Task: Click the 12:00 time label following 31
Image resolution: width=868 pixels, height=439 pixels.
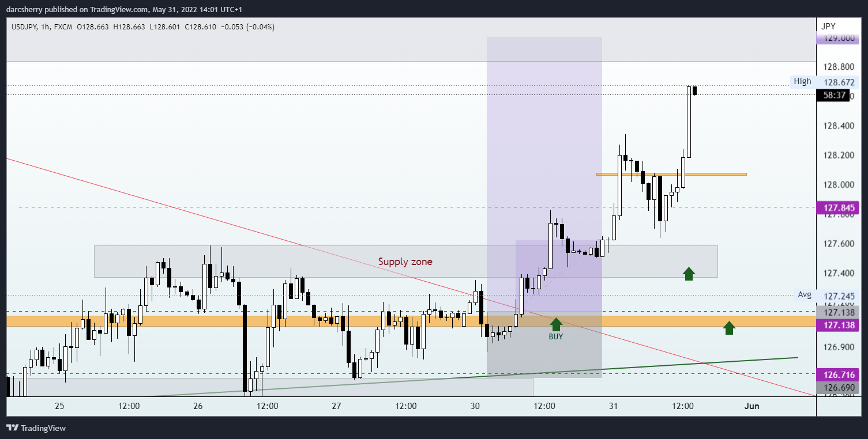Action: [682, 406]
